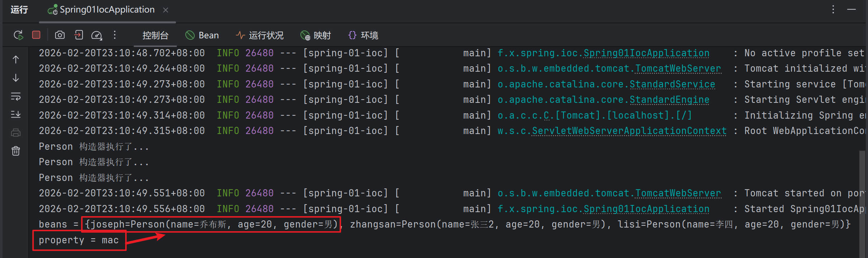Stop the running application
The height and width of the screenshot is (258, 868).
point(36,35)
